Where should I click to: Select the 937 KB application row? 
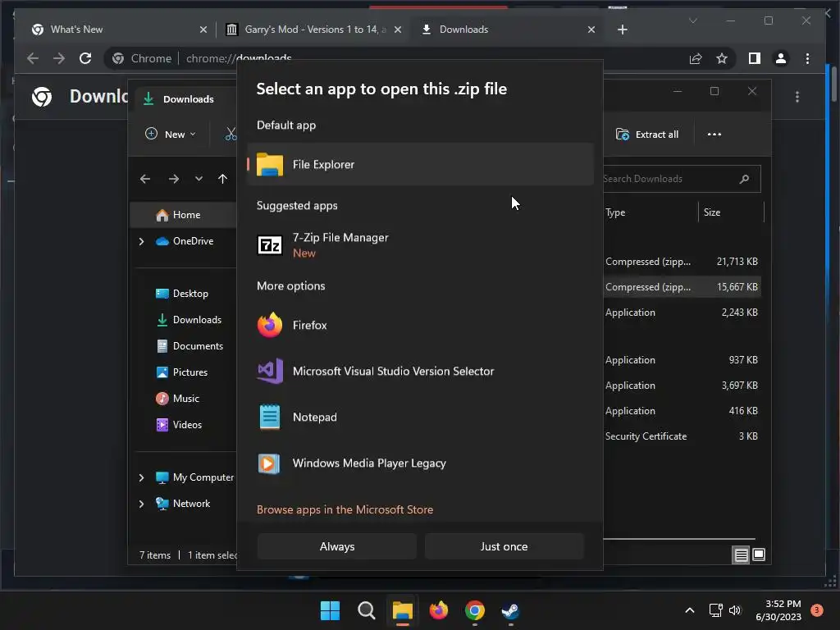[682, 360]
